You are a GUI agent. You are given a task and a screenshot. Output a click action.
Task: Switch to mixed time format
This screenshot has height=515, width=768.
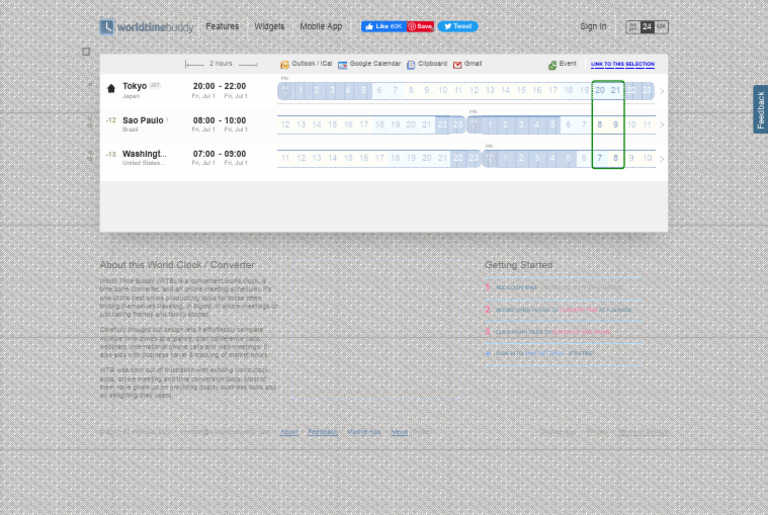661,27
